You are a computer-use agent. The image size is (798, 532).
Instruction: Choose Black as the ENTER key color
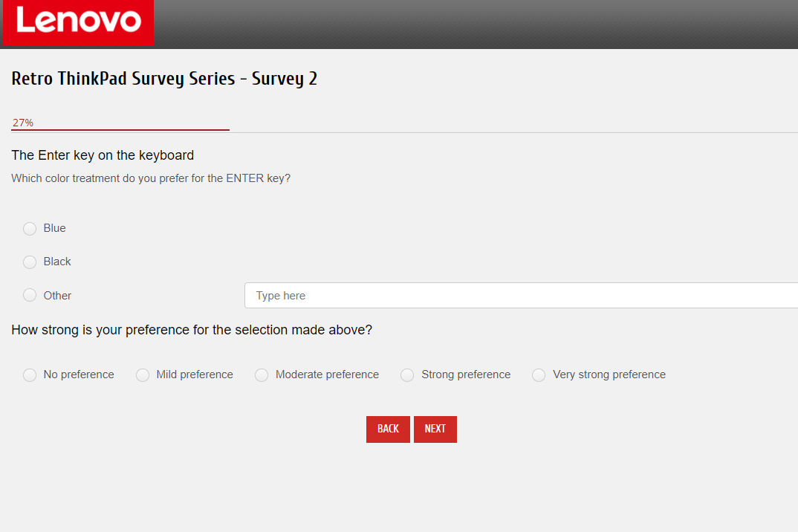click(x=30, y=262)
